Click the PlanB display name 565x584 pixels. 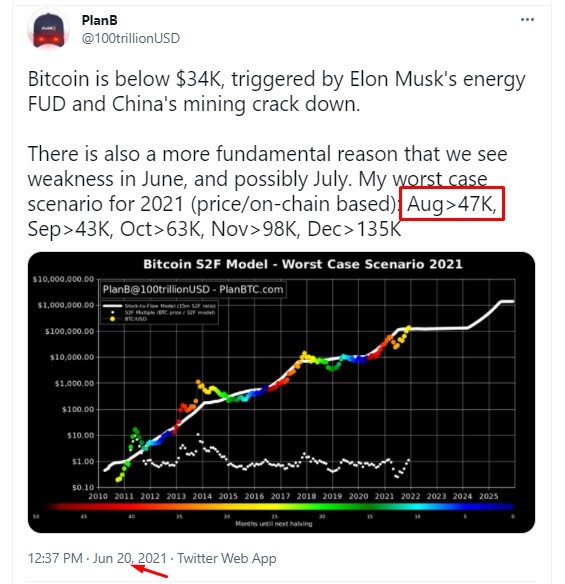click(99, 20)
